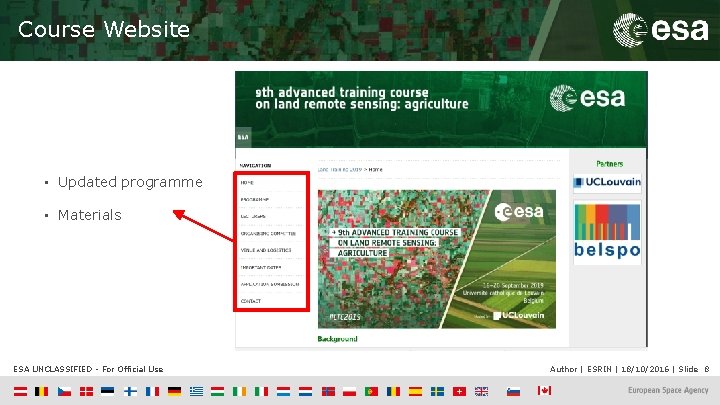Open the Home navigation item
This screenshot has width=720, height=405.
pos(247,183)
